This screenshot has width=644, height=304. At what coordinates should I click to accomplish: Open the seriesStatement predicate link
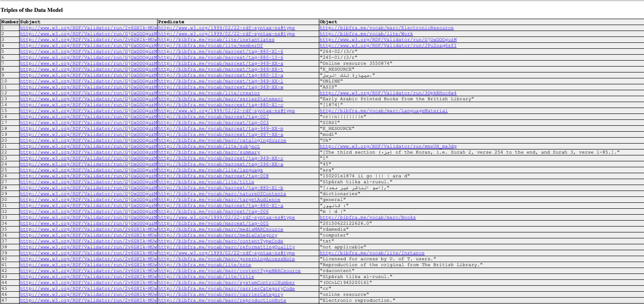(220, 99)
